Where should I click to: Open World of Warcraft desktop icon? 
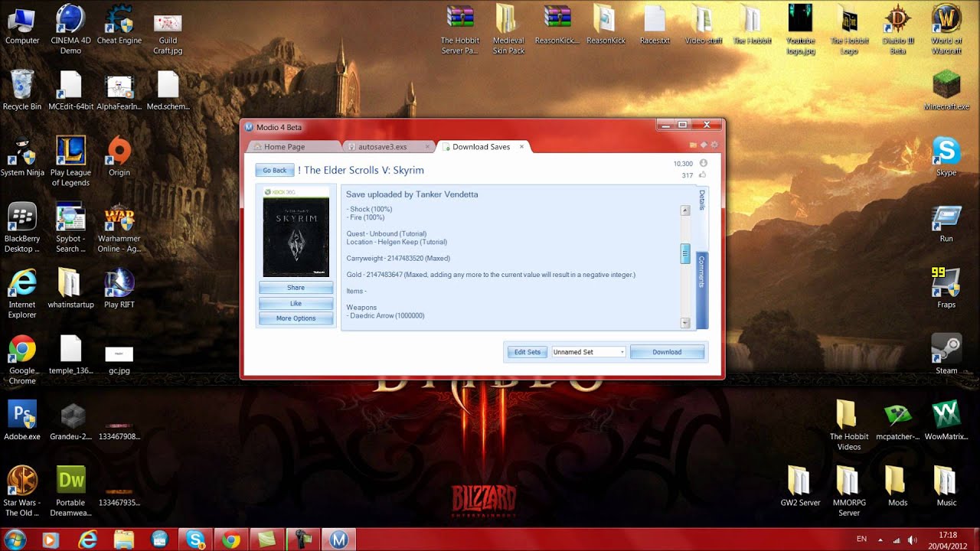[x=946, y=29]
